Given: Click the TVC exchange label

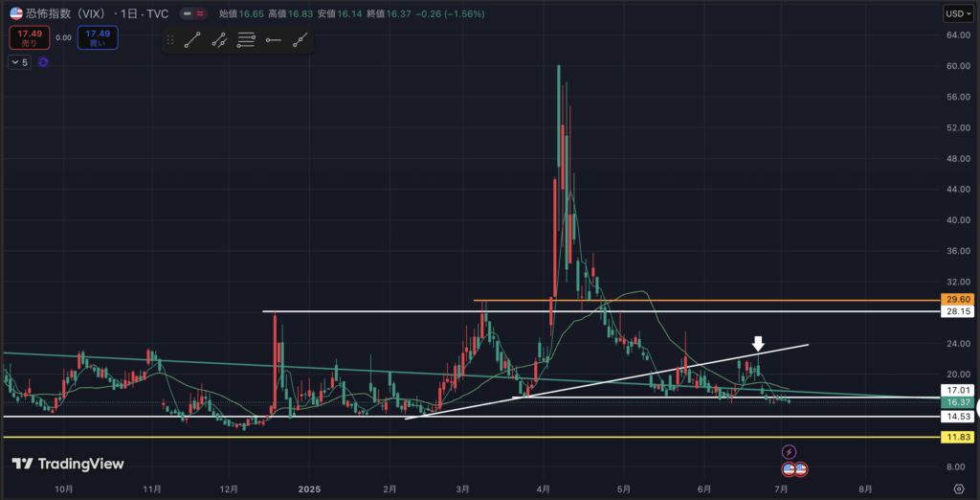Looking at the screenshot, I should click(157, 13).
